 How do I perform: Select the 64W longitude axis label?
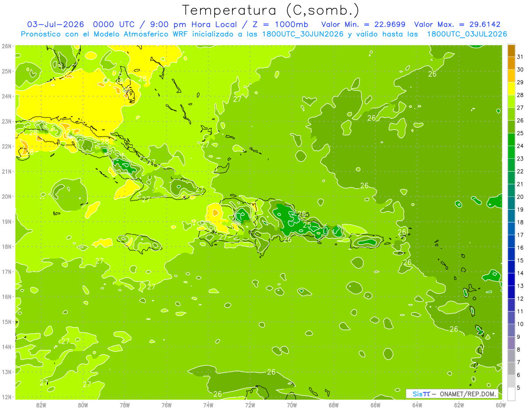(417, 405)
